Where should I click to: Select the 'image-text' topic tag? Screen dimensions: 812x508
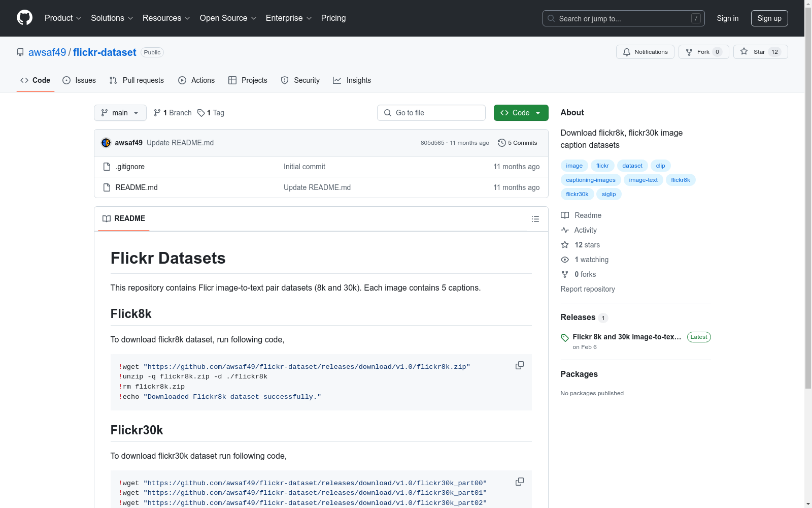tap(643, 180)
